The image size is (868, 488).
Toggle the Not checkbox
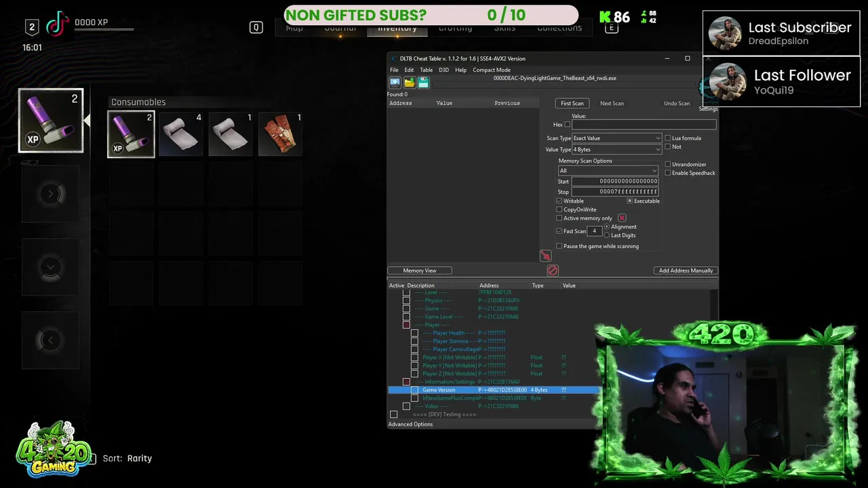(x=668, y=146)
